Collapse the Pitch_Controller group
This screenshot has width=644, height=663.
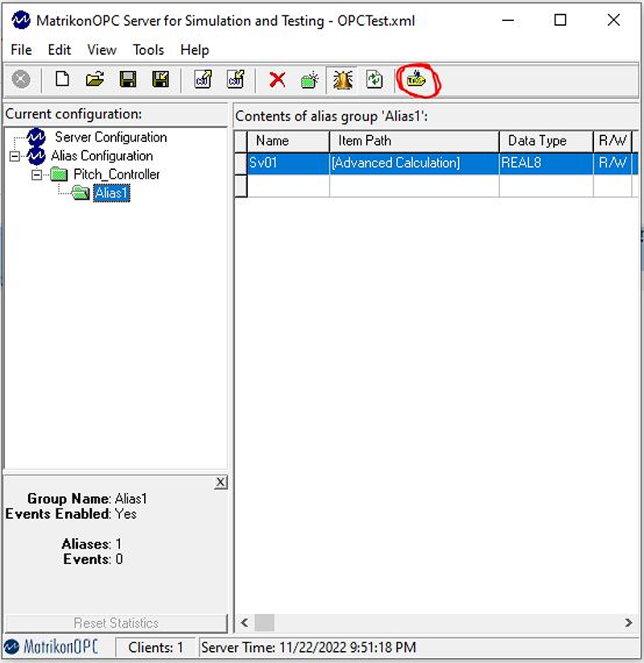(37, 174)
